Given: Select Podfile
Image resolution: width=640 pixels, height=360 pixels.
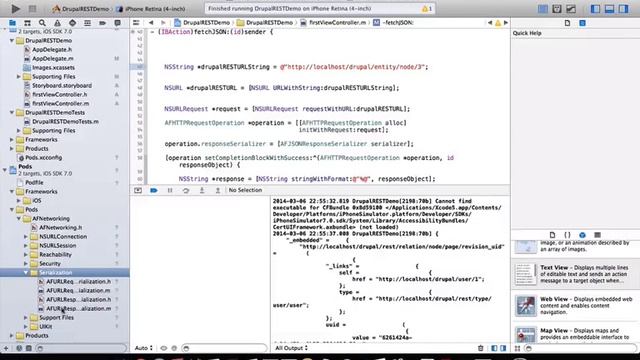Looking at the screenshot, I should (34, 182).
